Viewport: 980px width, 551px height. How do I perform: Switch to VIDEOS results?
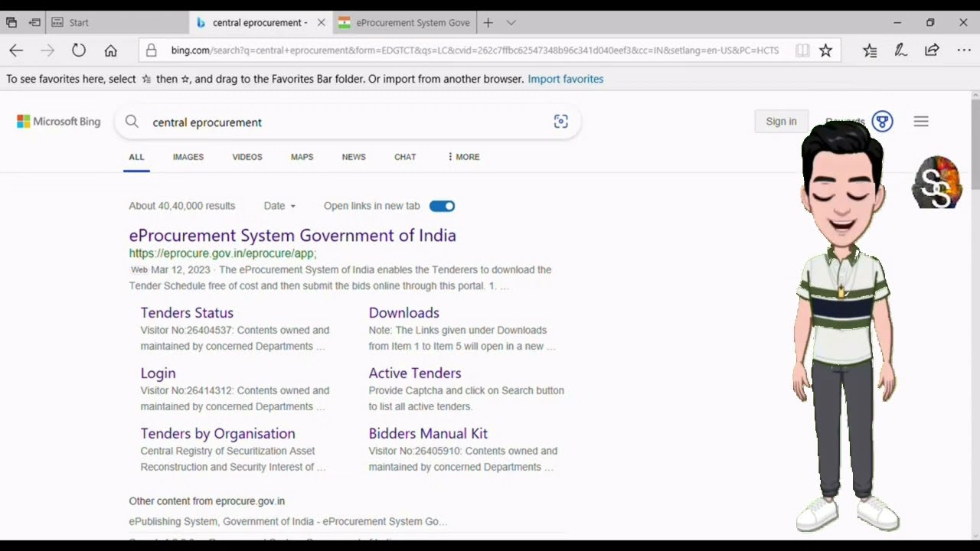pyautogui.click(x=247, y=157)
